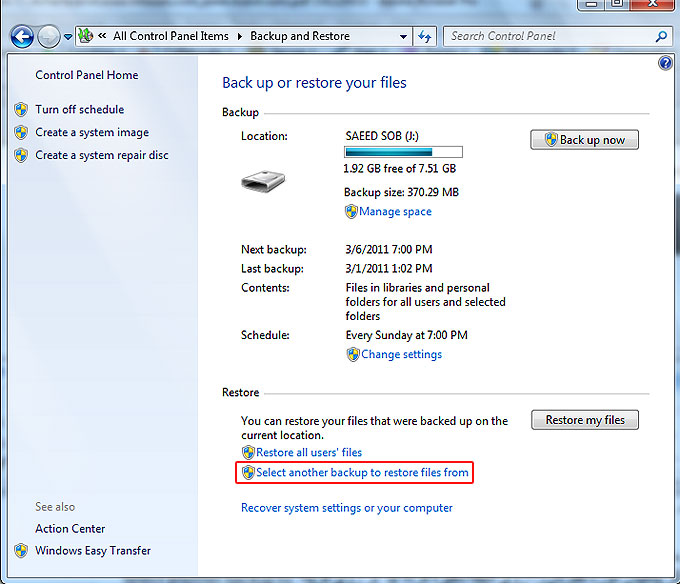
Task: Open Change settings for backup
Action: (402, 354)
